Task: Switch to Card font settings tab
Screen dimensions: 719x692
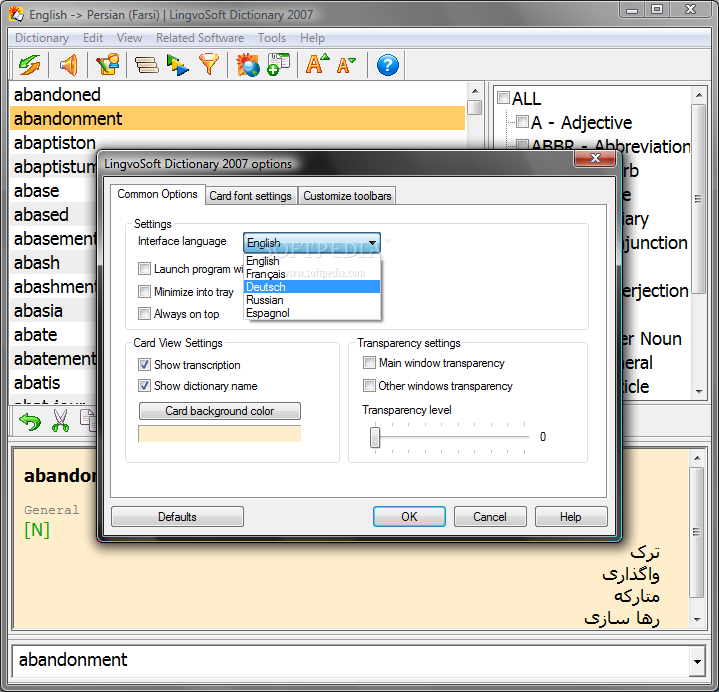Action: coord(250,196)
